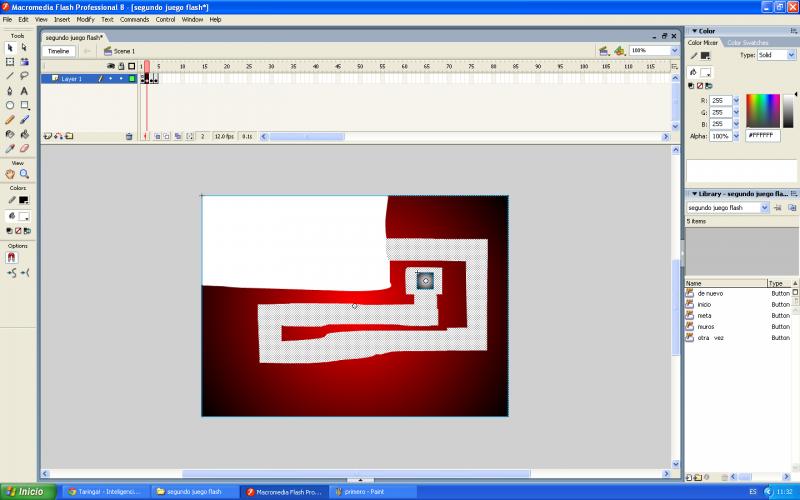Image resolution: width=800 pixels, height=500 pixels.
Task: Show all layers as outlines
Action: 132,66
